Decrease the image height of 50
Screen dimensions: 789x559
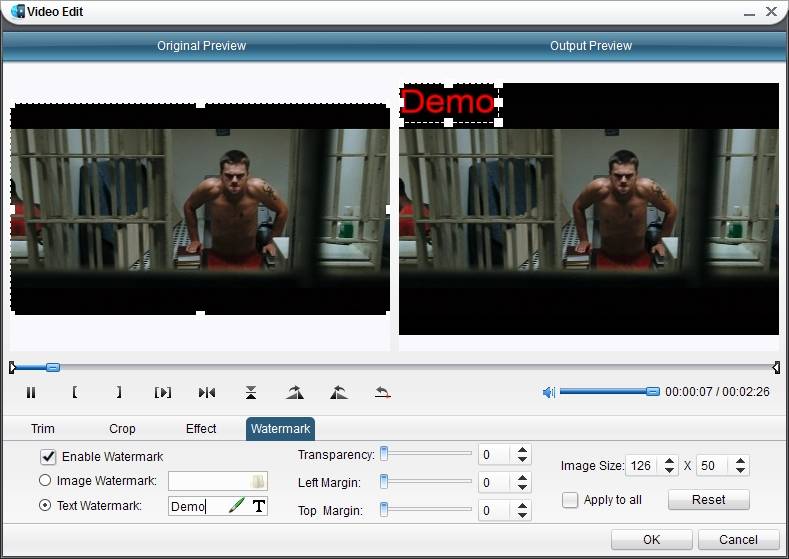point(740,470)
